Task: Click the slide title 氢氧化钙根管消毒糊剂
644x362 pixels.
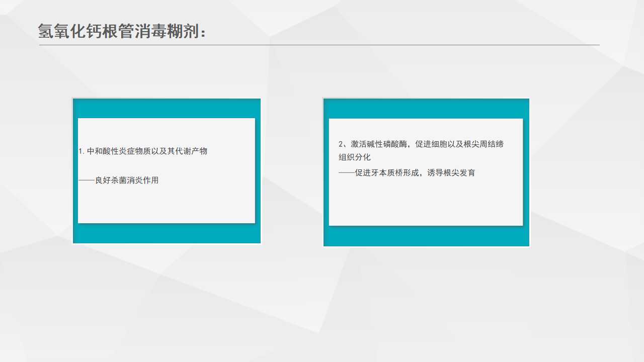Action: coord(122,31)
